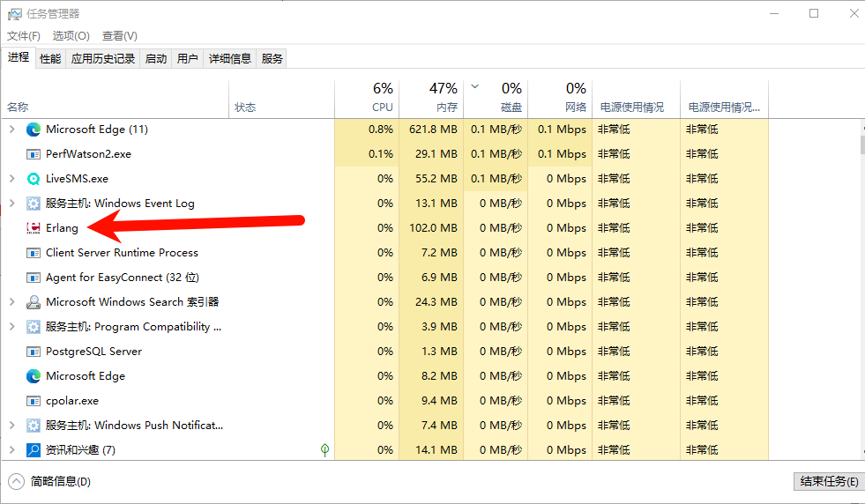The image size is (865, 504).
Task: Sort by the 磁盘 column header
Action: tap(496, 100)
